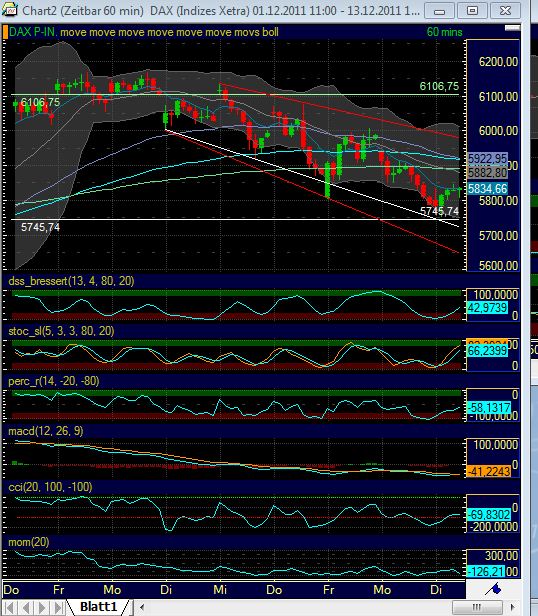Click the -41,2243 macd value tag

[x=489, y=471]
